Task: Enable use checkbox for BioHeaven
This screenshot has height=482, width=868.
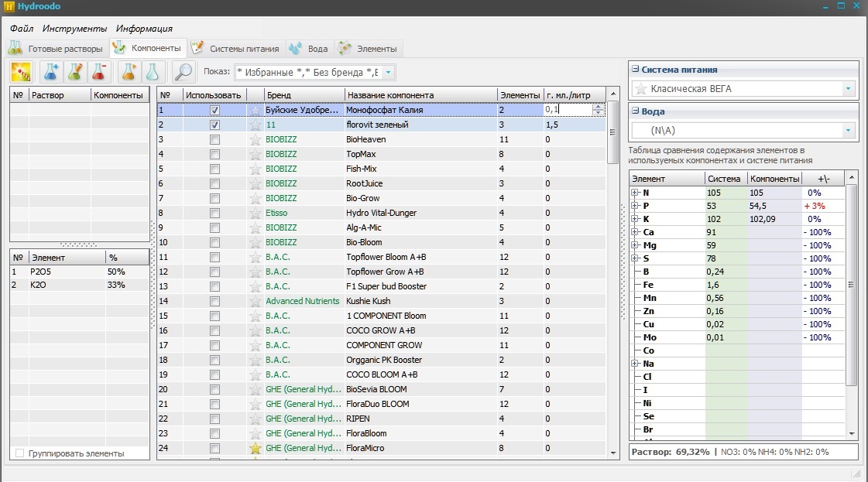Action: coord(214,139)
